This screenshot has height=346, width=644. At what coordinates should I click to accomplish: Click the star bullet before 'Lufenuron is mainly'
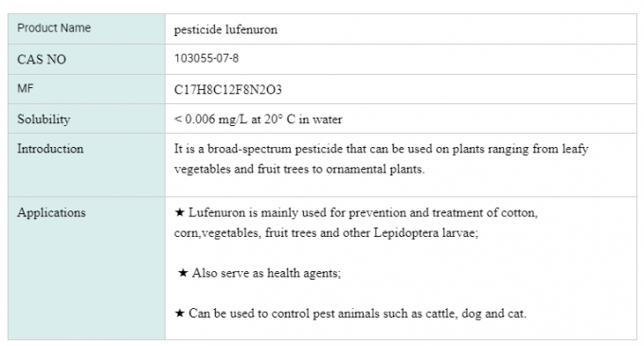coord(180,212)
